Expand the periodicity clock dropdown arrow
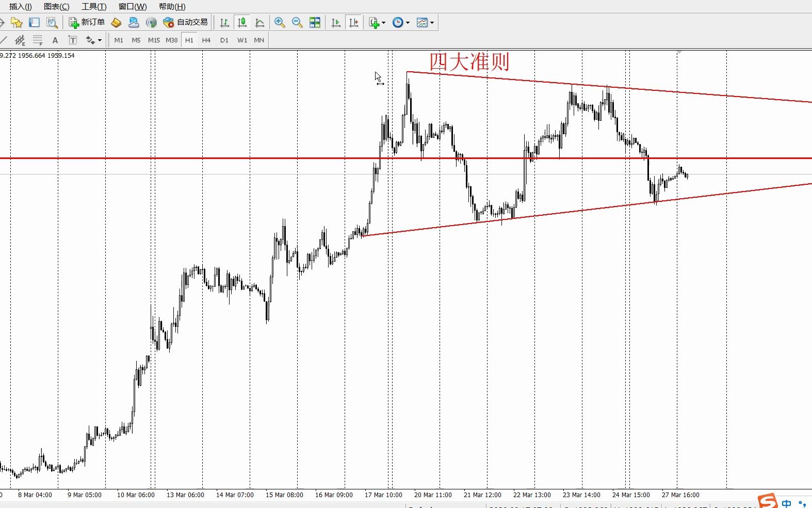This screenshot has height=508, width=812. pyautogui.click(x=408, y=23)
